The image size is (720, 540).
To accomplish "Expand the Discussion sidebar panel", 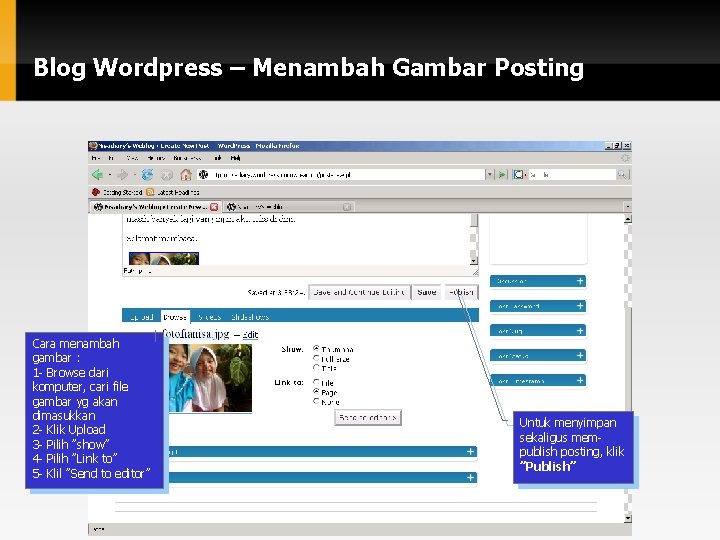I will 538,281.
